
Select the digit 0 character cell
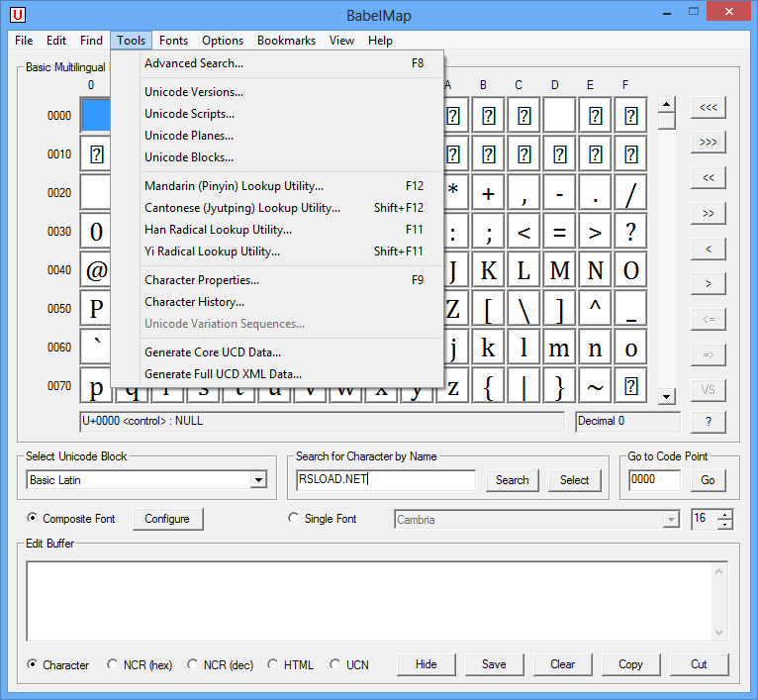[96, 232]
